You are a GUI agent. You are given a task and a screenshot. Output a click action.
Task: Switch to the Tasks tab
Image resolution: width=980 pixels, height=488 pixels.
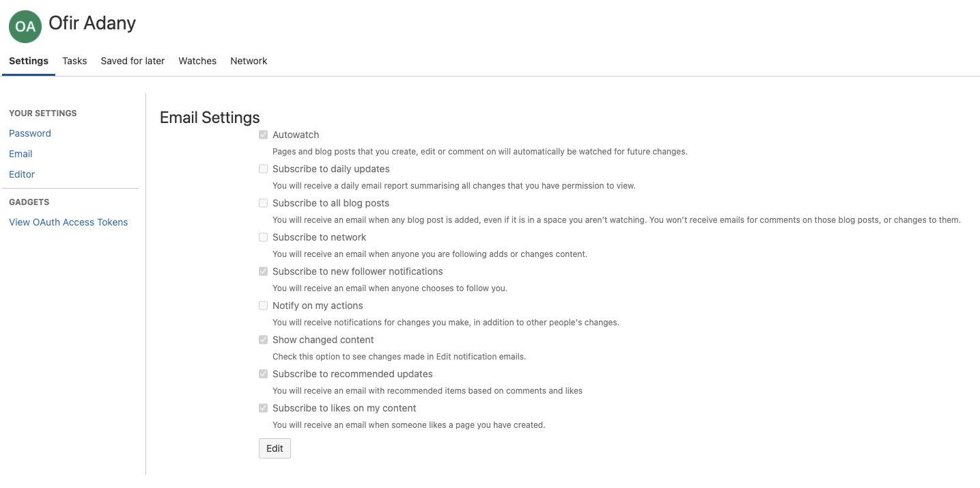tap(74, 61)
